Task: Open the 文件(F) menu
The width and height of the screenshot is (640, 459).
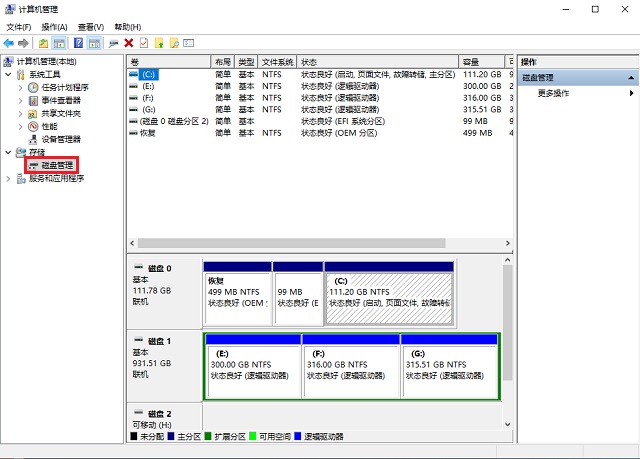Action: 18,27
